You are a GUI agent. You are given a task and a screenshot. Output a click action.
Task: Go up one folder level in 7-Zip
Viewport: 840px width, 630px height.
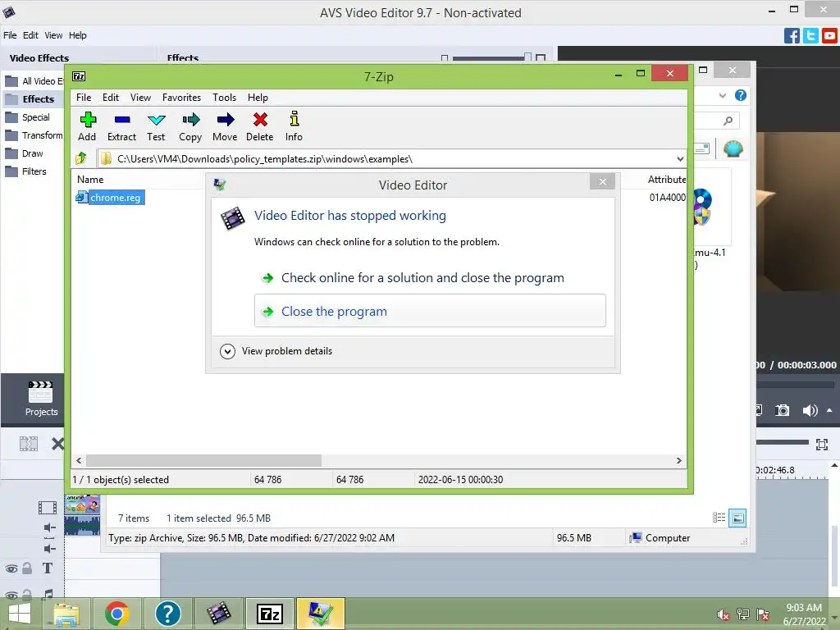point(81,158)
